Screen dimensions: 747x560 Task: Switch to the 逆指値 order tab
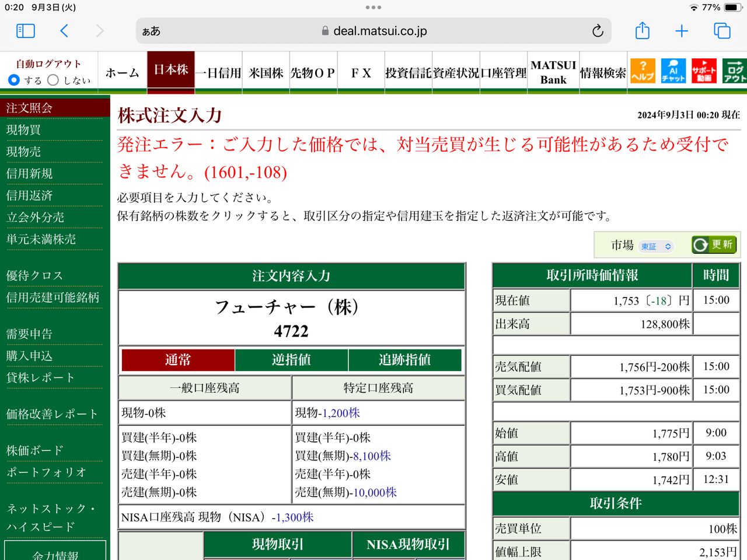(x=291, y=360)
